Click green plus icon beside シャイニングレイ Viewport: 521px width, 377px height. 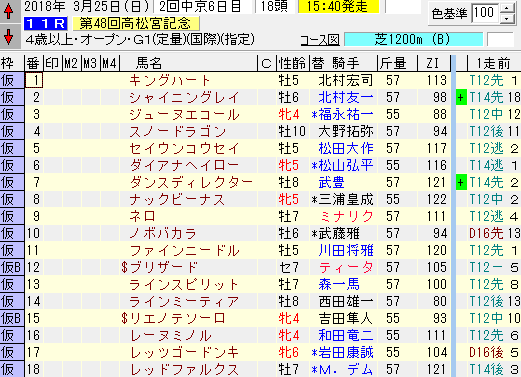(x=461, y=98)
